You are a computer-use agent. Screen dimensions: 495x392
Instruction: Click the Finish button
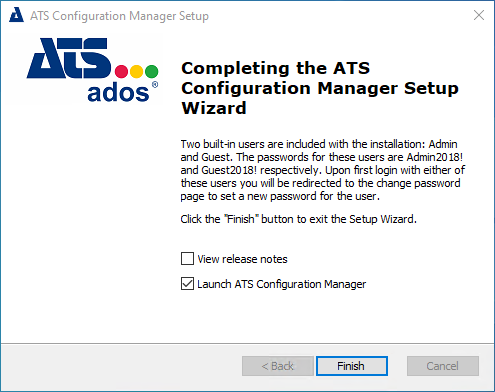352,366
